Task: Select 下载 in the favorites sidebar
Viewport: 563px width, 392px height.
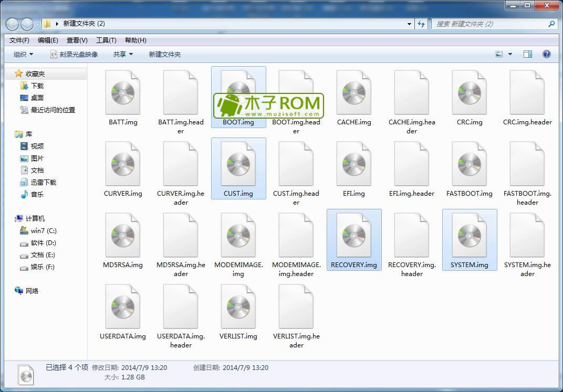Action: click(x=37, y=86)
